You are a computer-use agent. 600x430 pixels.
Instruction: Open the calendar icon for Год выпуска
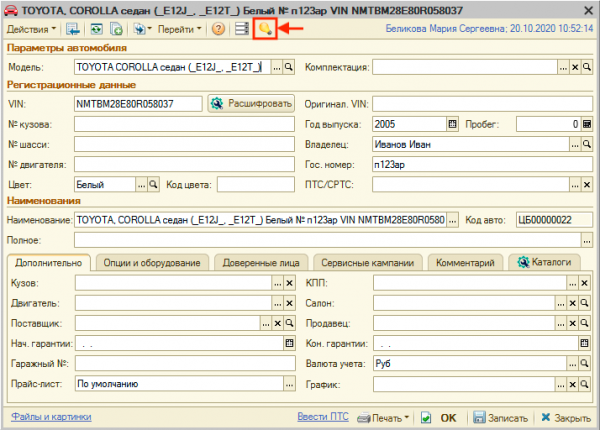click(x=452, y=124)
